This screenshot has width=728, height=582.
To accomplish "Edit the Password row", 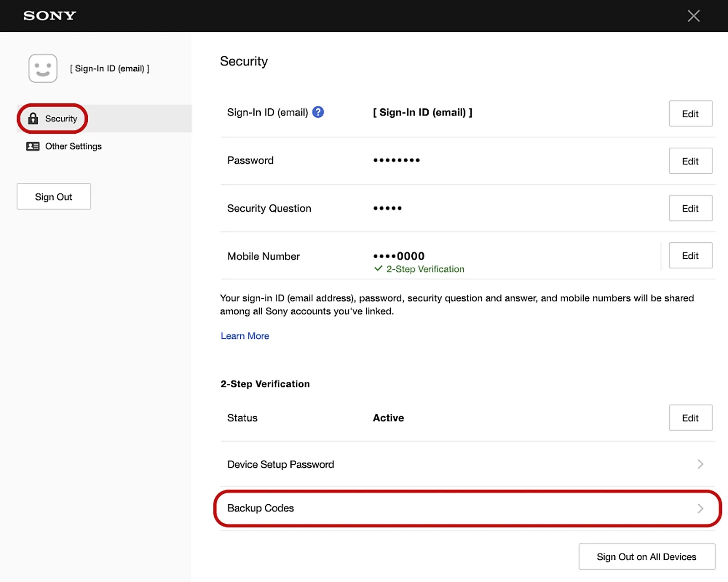I will (690, 161).
